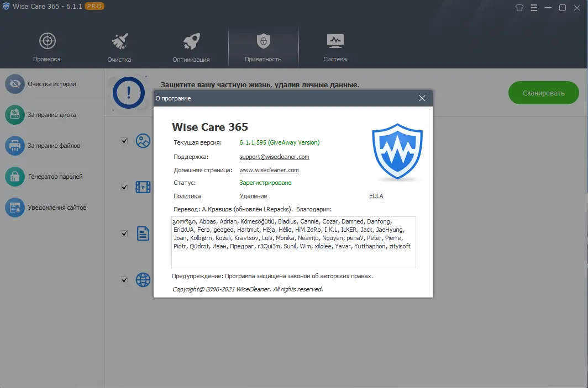
Task: Close the О программе dialog
Action: [422, 98]
